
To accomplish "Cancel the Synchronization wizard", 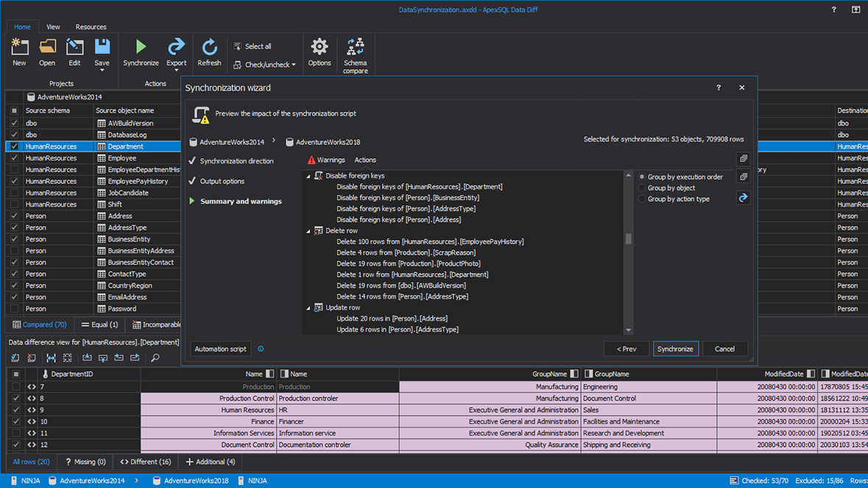I will click(724, 349).
